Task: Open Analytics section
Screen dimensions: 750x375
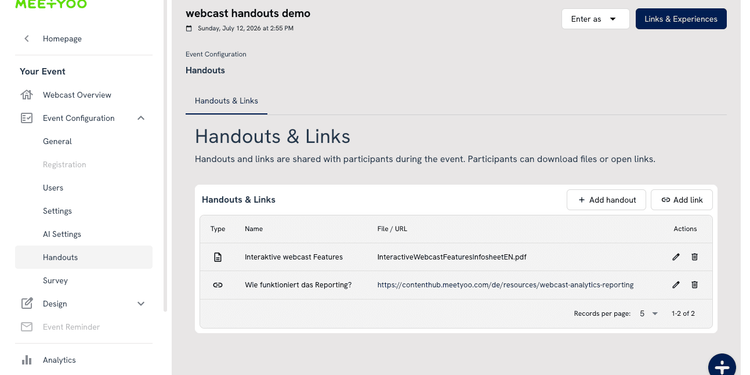Action: pyautogui.click(x=59, y=360)
